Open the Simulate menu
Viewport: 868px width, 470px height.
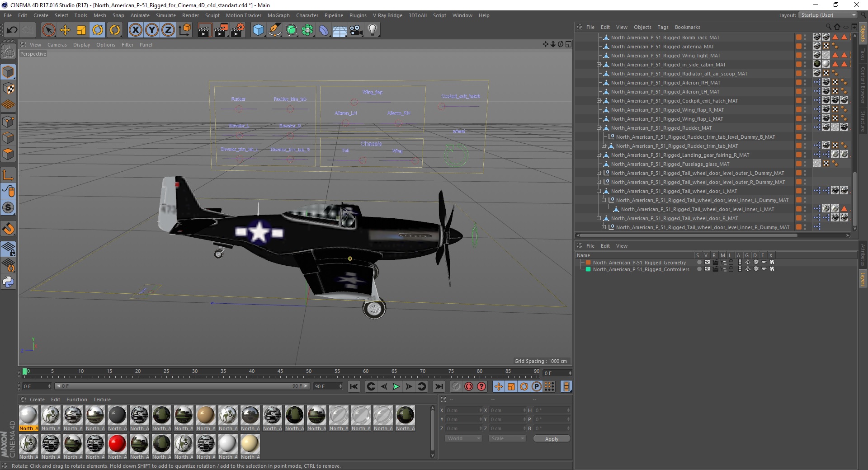(x=165, y=15)
